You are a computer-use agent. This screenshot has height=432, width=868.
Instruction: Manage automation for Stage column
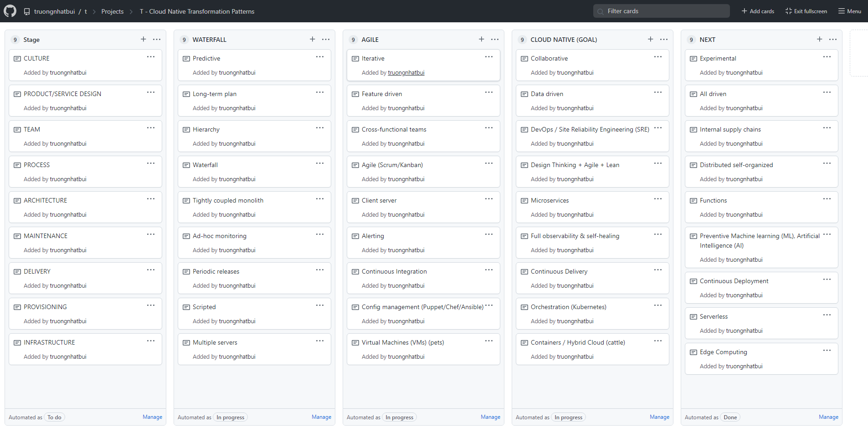click(152, 417)
